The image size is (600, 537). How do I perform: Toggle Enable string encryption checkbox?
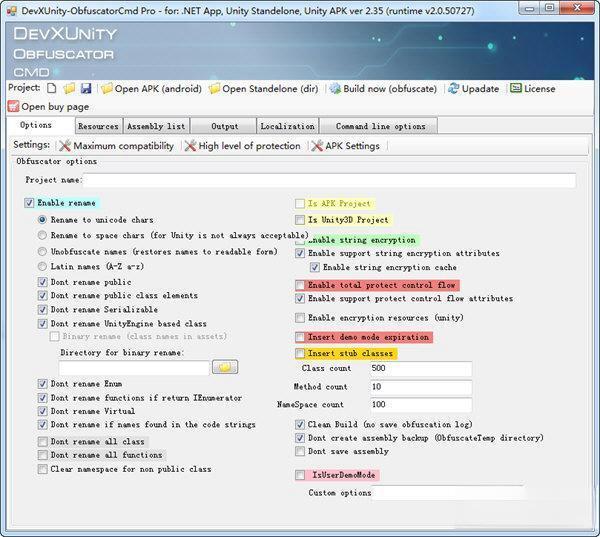click(x=300, y=240)
